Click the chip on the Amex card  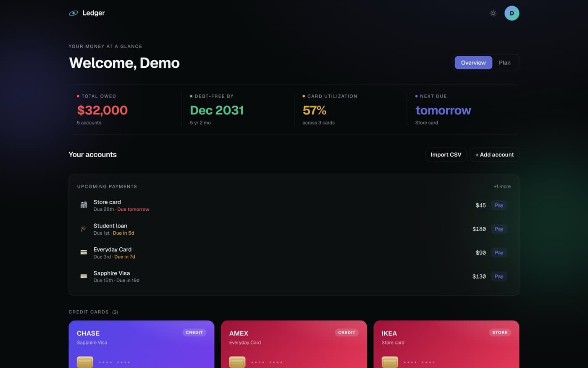[237, 362]
